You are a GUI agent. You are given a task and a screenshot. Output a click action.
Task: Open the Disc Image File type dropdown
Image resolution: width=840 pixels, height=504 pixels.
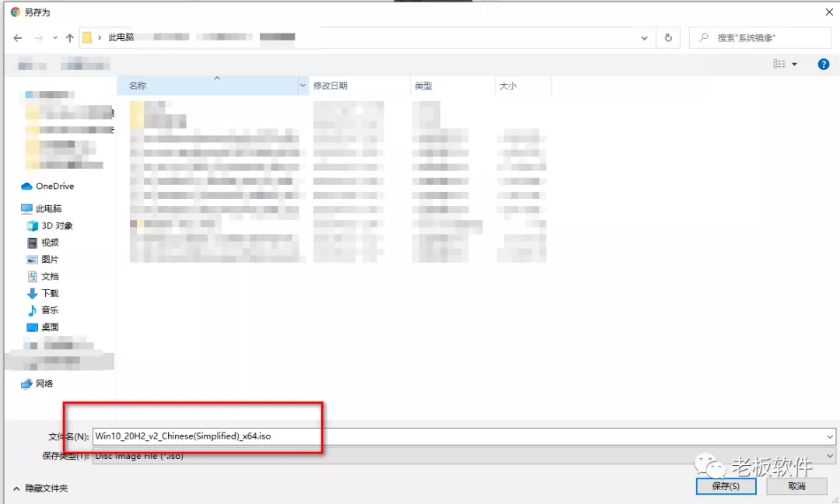829,456
